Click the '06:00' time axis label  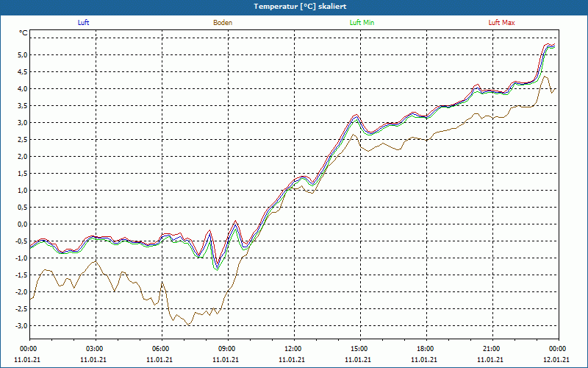click(162, 349)
